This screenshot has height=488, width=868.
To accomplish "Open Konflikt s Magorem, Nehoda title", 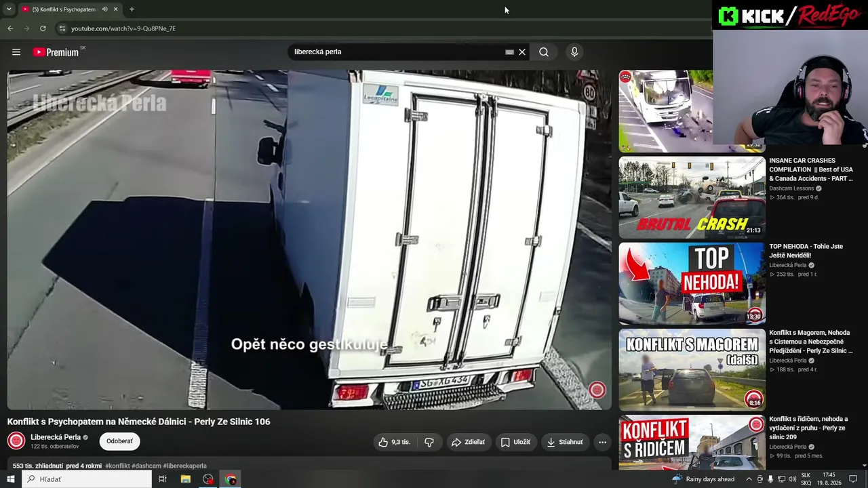I will point(811,342).
